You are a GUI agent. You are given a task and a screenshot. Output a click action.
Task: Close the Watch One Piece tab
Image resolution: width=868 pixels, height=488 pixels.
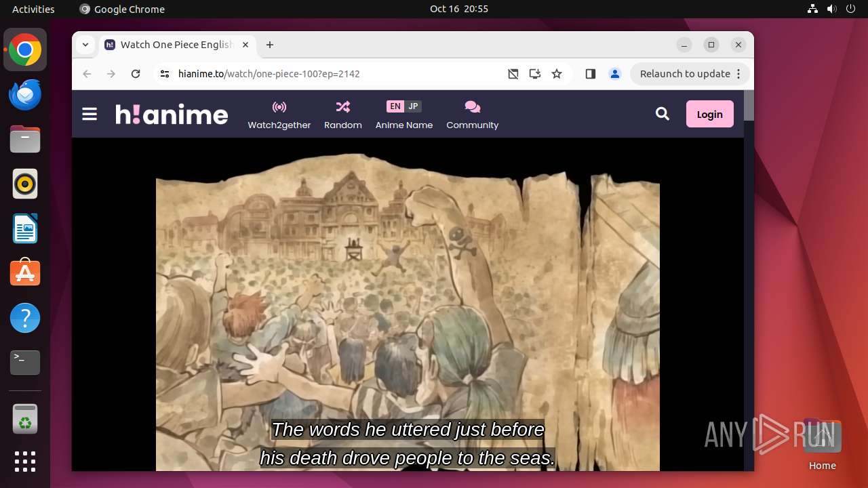(245, 45)
